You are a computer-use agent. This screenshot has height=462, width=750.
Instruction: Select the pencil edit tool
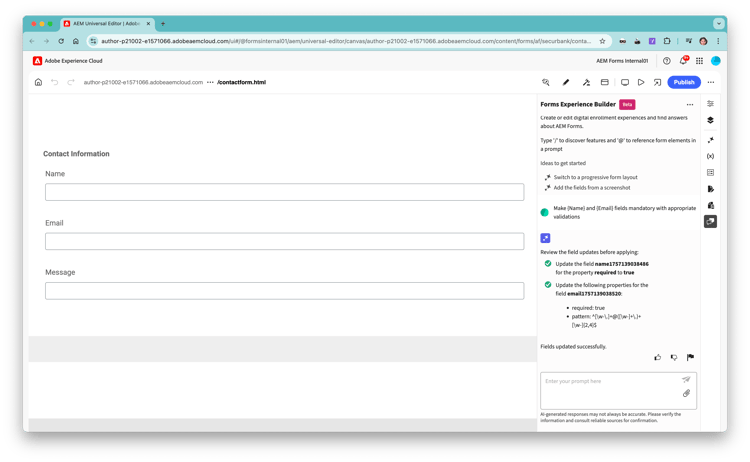(566, 82)
